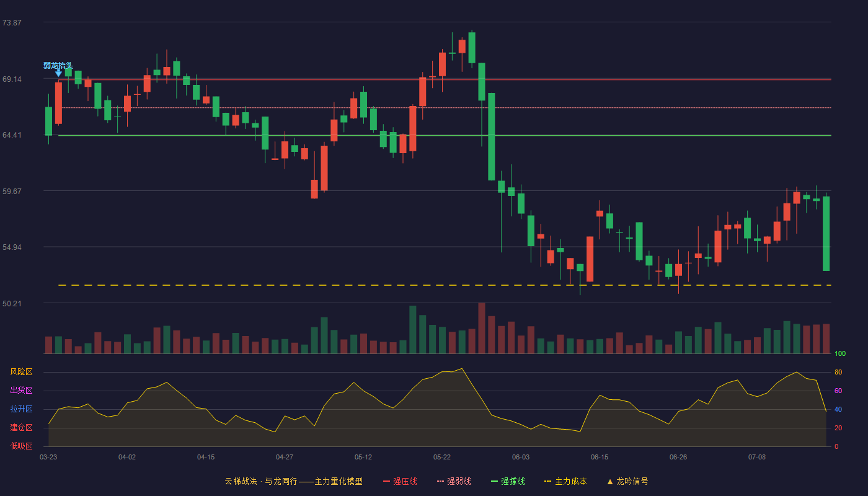Toggle the 龙吟信号 legend entry
Image resolution: width=868 pixels, height=496 pixels.
627,481
